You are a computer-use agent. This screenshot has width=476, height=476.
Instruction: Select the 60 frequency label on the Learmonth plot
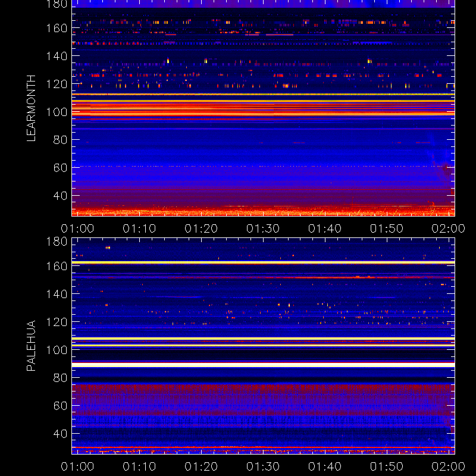coord(60,168)
